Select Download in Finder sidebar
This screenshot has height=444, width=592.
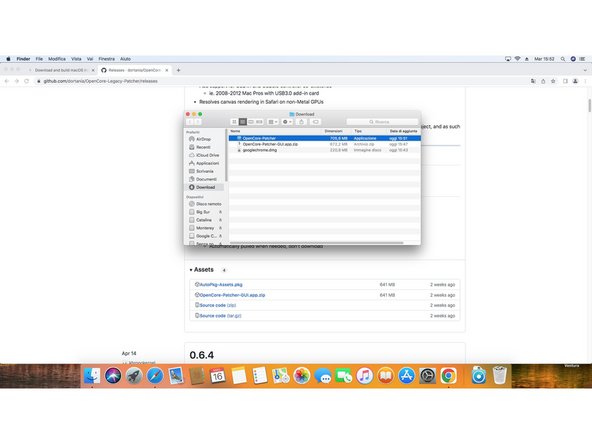[x=204, y=187]
